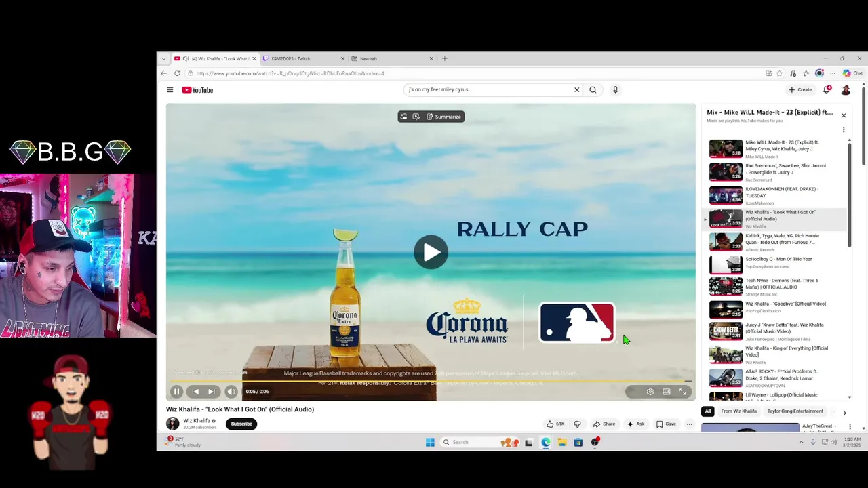Skip to the next video
This screenshot has width=868, height=488.
click(212, 391)
